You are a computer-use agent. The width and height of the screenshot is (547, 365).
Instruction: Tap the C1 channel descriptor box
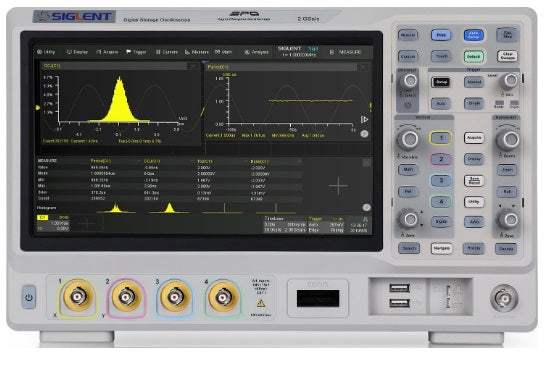pos(53,223)
